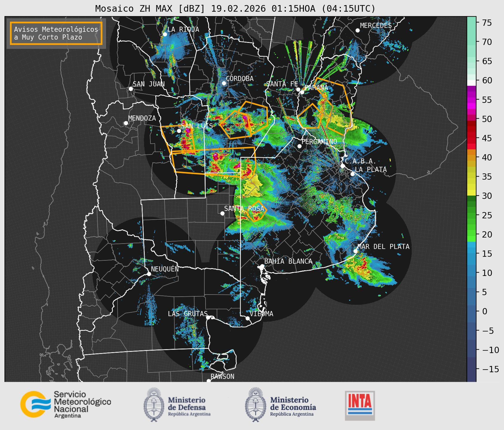Click the white city dot for Córdoba
This screenshot has height=430, width=504.
tap(224, 83)
